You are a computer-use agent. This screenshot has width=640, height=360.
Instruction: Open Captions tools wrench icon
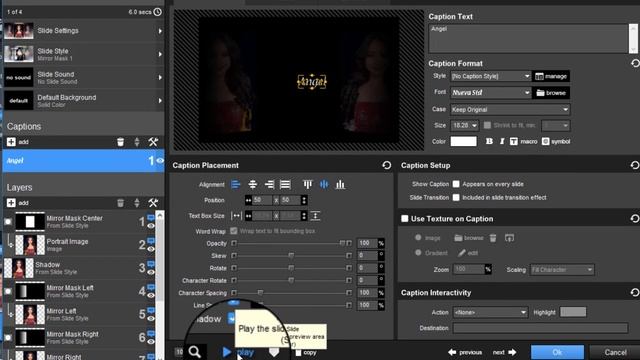pyautogui.click(x=153, y=142)
